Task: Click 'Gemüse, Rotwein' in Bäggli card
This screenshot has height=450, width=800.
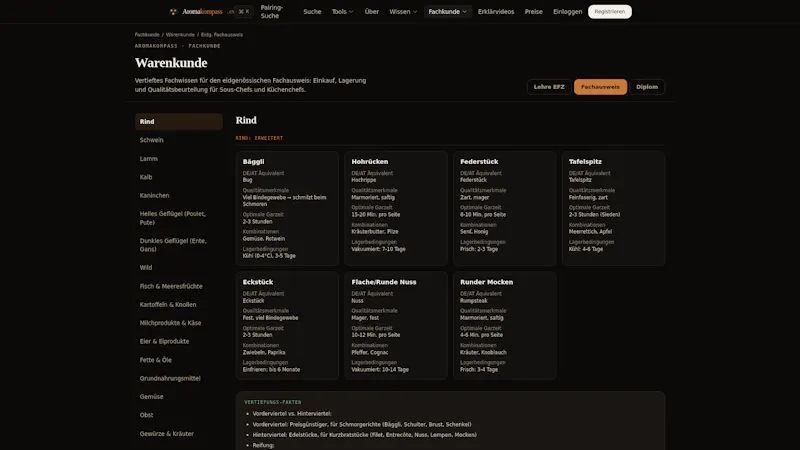Action: click(x=264, y=238)
